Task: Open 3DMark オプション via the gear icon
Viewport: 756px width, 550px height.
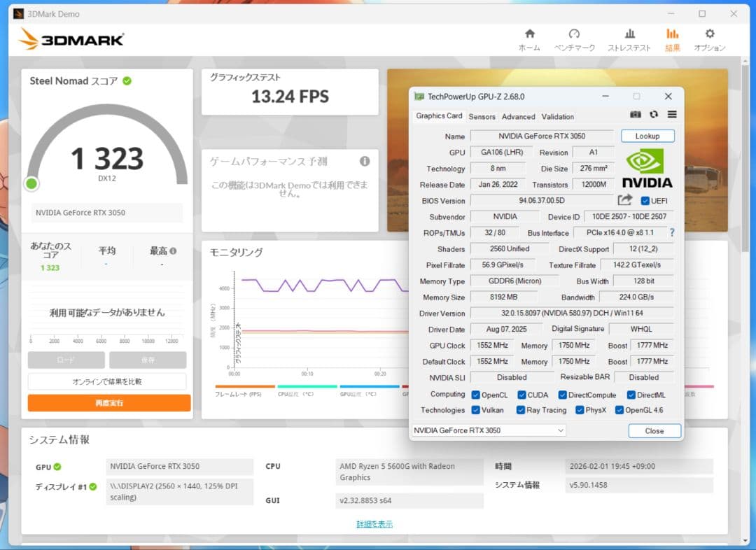Action: 709,40
